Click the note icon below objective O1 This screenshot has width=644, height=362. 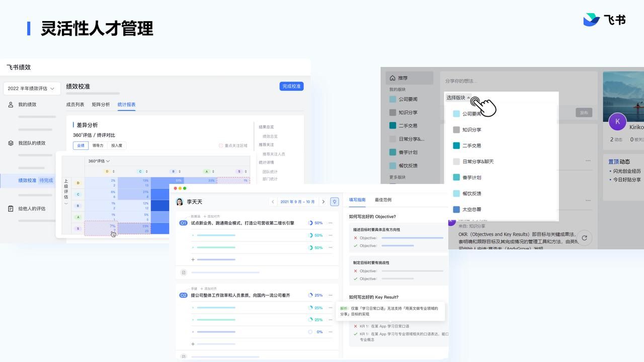coord(184,273)
